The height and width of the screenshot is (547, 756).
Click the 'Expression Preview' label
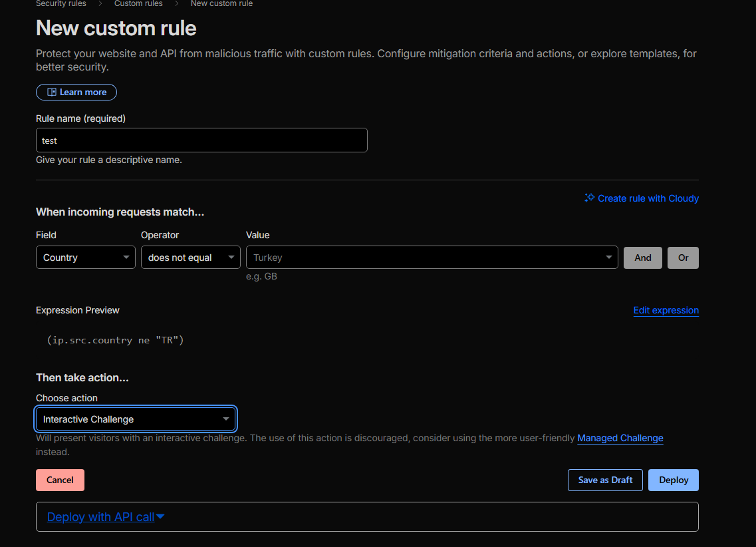tap(78, 310)
